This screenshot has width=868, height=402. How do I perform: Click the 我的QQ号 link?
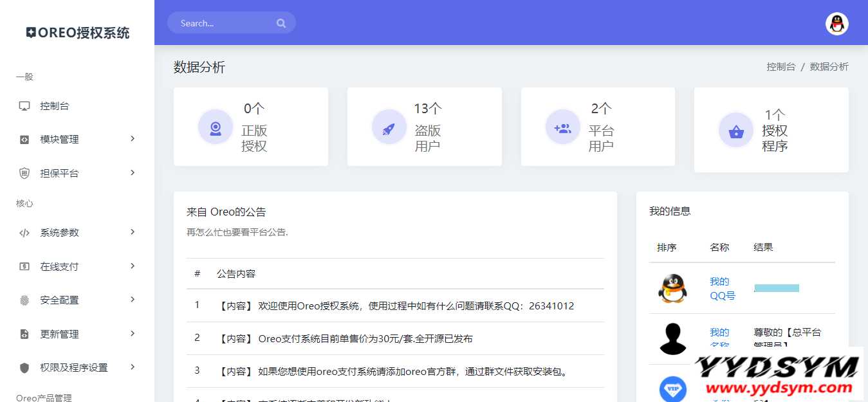pyautogui.click(x=722, y=289)
